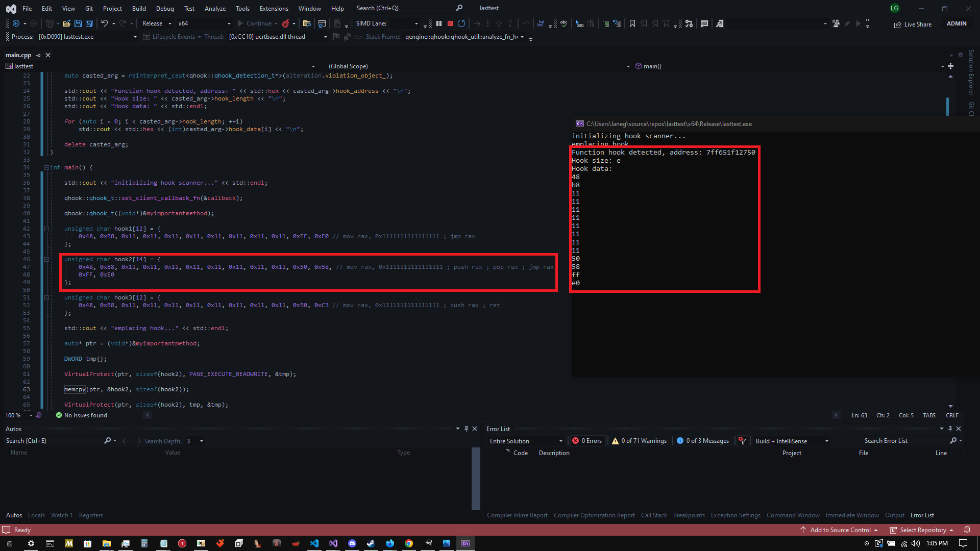Click Add to Source Control
The width and height of the screenshot is (980, 551).
click(x=840, y=530)
